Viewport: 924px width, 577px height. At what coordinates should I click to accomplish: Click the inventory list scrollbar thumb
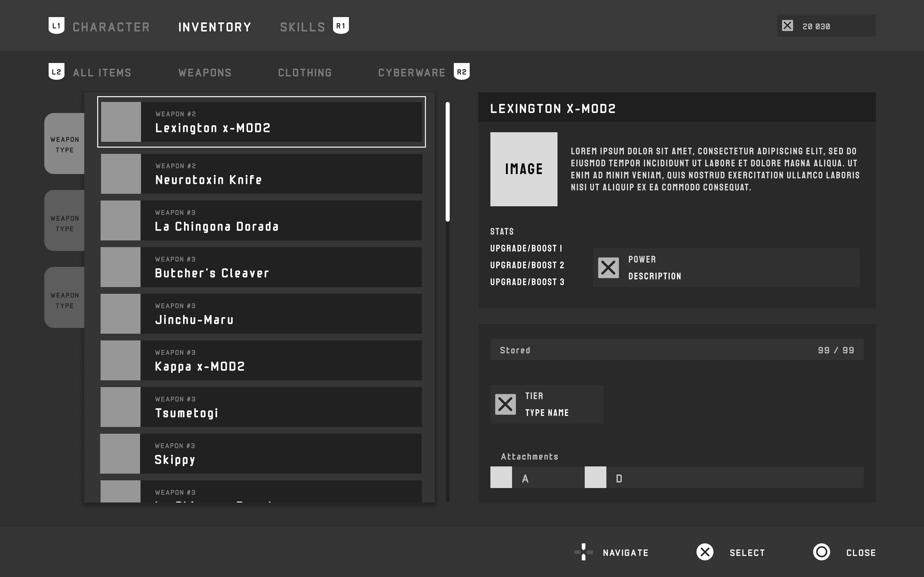point(448,162)
